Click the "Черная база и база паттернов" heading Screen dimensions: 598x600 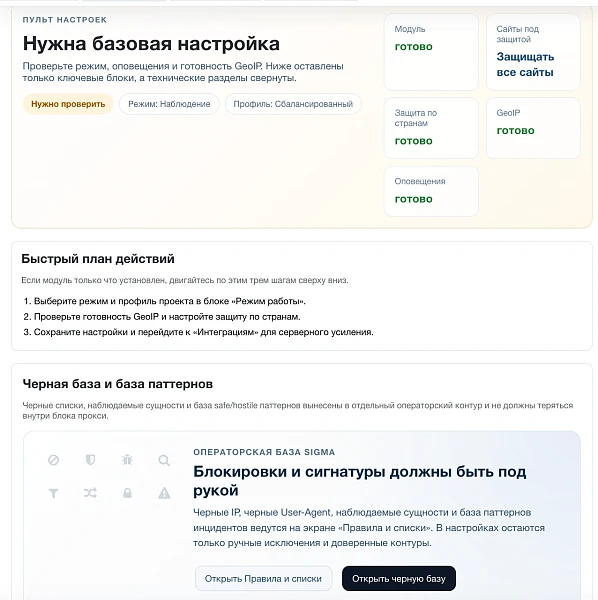(117, 384)
